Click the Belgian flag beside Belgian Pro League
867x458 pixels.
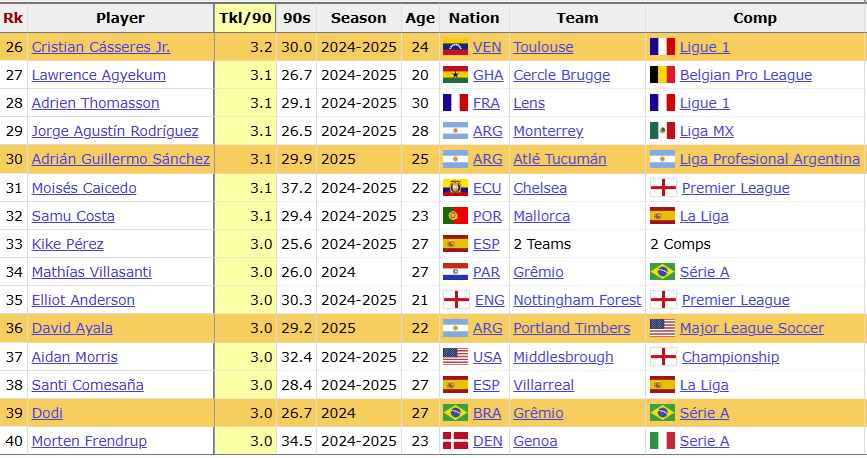(662, 75)
